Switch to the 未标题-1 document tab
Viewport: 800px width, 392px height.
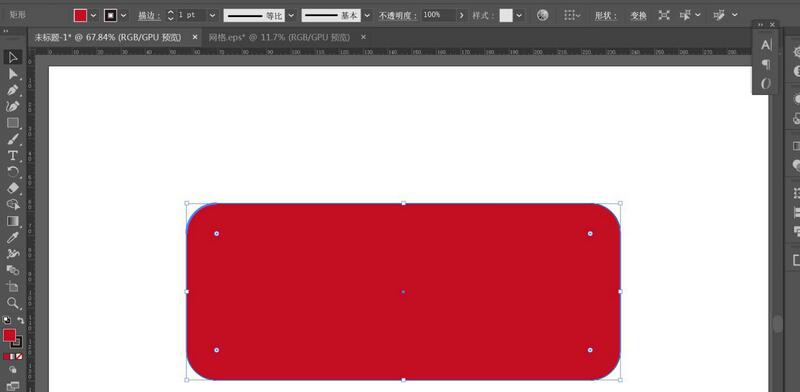108,37
